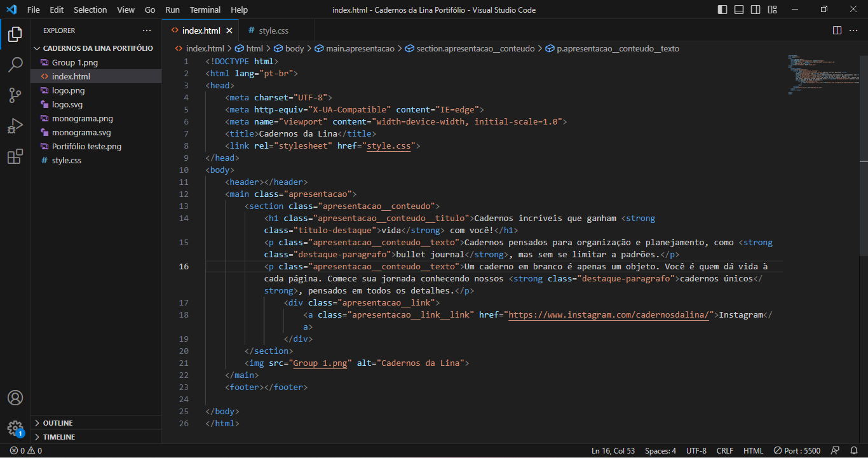Open the Extensions view

point(15,156)
